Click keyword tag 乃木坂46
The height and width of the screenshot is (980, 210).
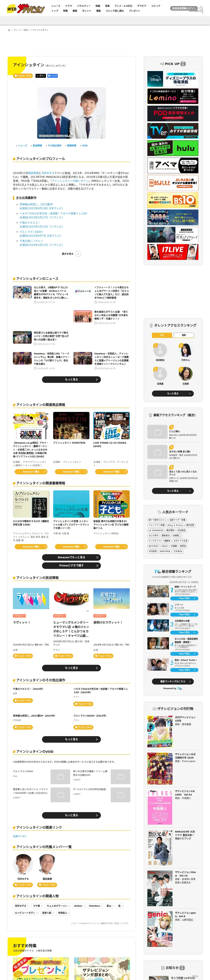coord(178,551)
